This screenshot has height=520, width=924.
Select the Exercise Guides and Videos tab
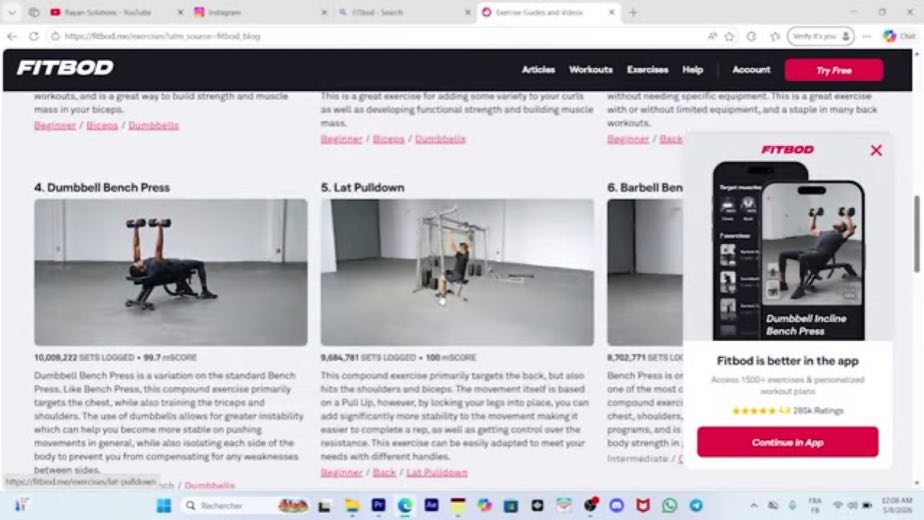[540, 12]
